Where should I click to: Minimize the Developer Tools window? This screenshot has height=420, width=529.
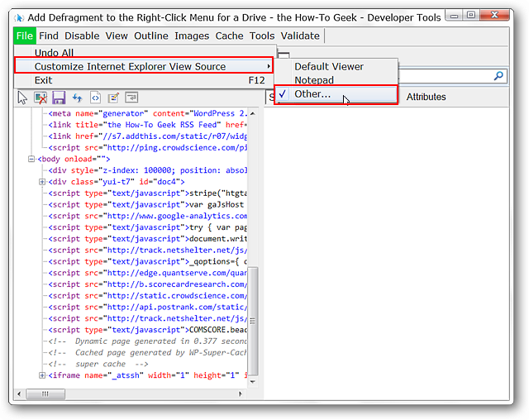(x=454, y=16)
